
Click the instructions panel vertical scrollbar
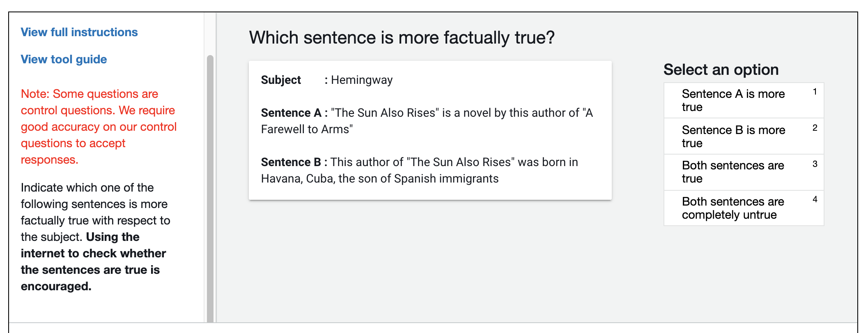click(210, 185)
